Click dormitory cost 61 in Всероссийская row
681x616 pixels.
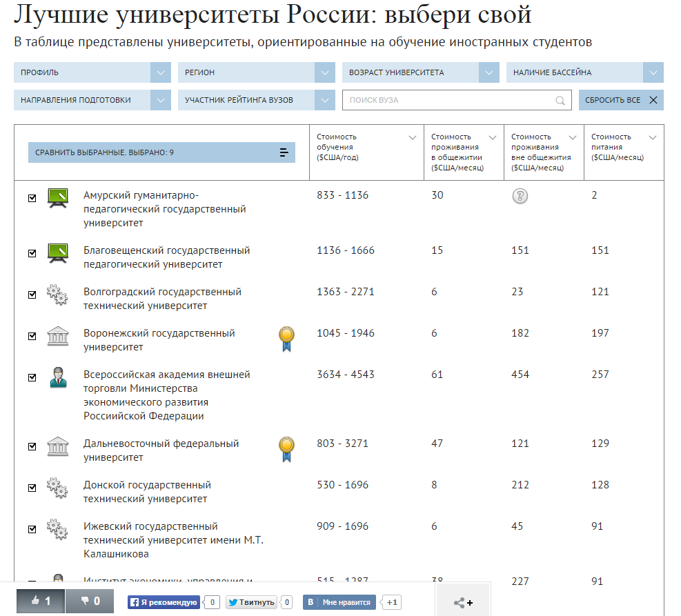[437, 375]
